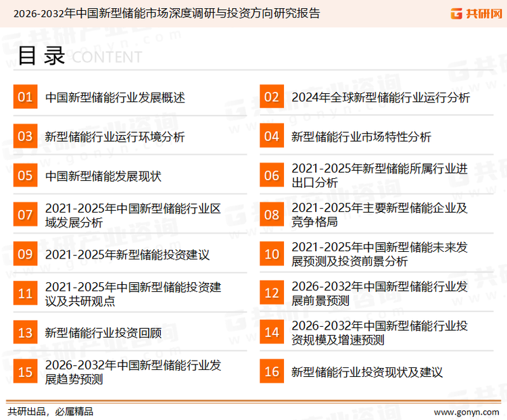Image resolution: width=507 pixels, height=420 pixels.
Task: Click the report title in the header
Action: pos(166,14)
